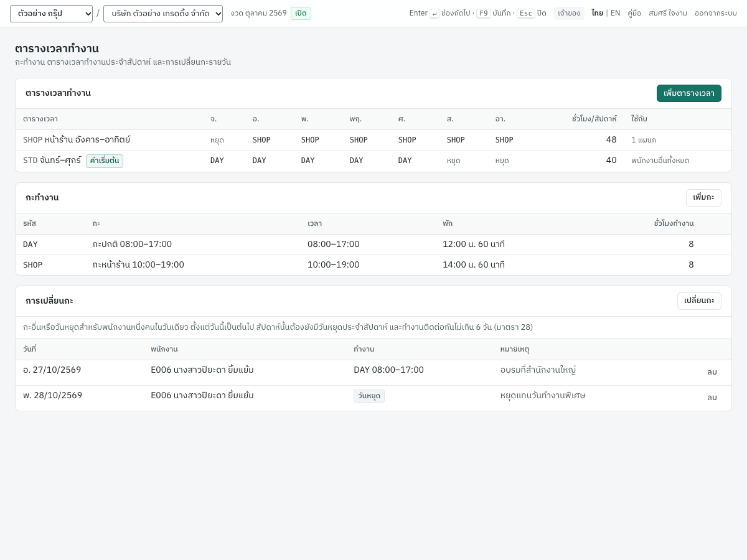Click the ตารางเวลาทำงาน page heading
The width and height of the screenshot is (747, 560).
point(57,49)
